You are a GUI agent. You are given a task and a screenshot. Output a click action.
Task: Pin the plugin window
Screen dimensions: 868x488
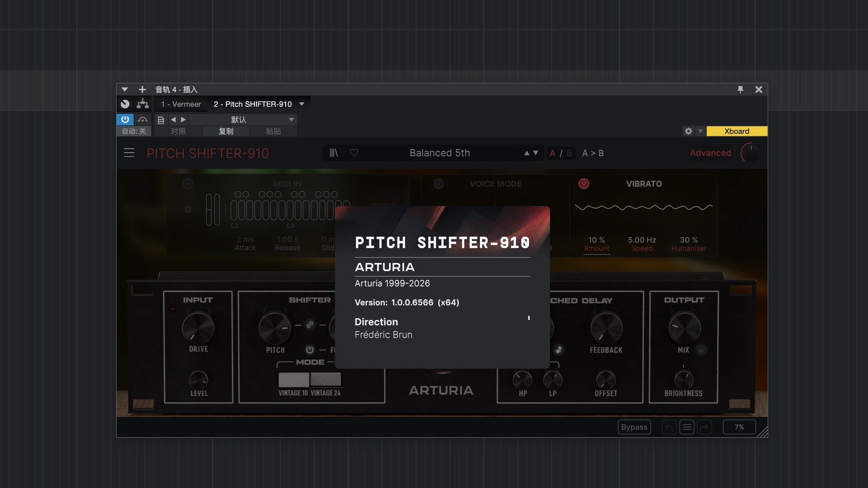(x=741, y=89)
